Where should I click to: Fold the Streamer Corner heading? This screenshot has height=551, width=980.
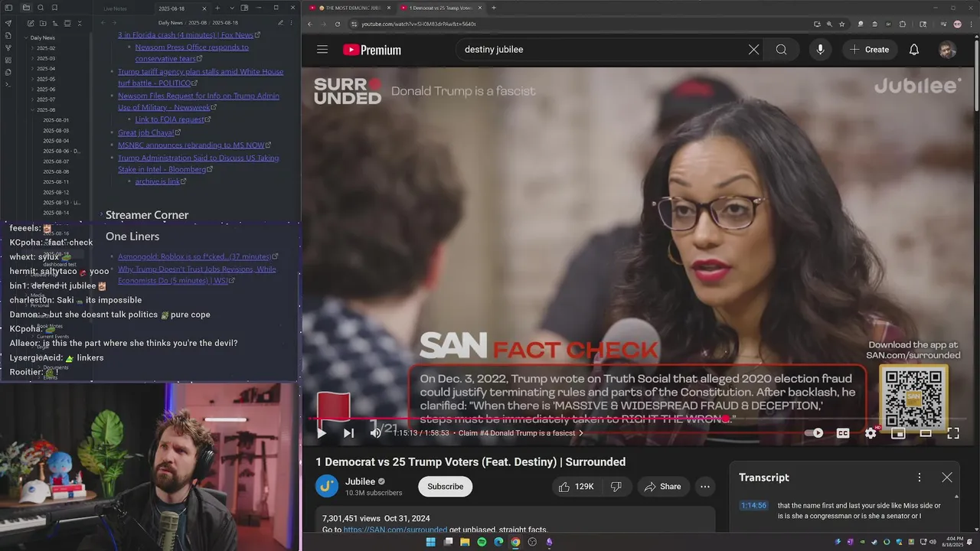coord(101,215)
